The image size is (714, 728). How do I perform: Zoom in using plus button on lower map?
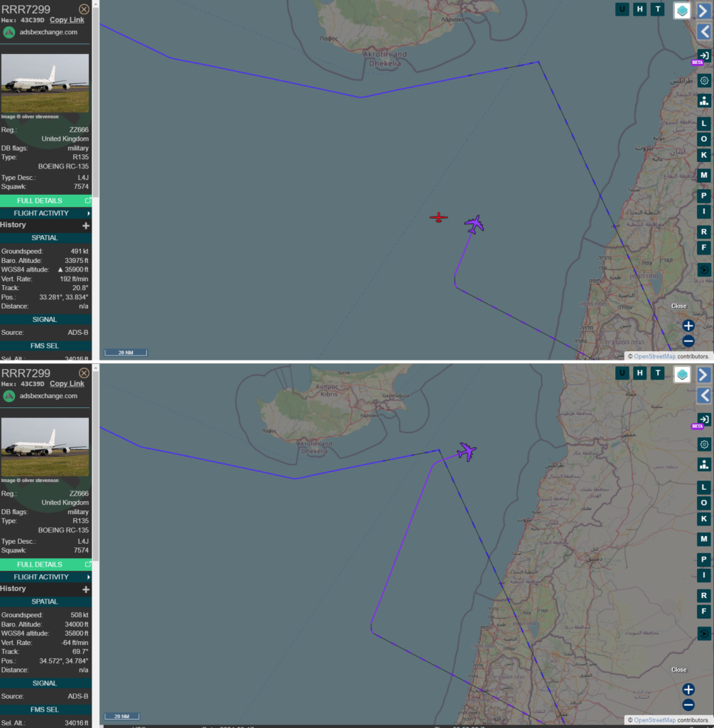[688, 689]
